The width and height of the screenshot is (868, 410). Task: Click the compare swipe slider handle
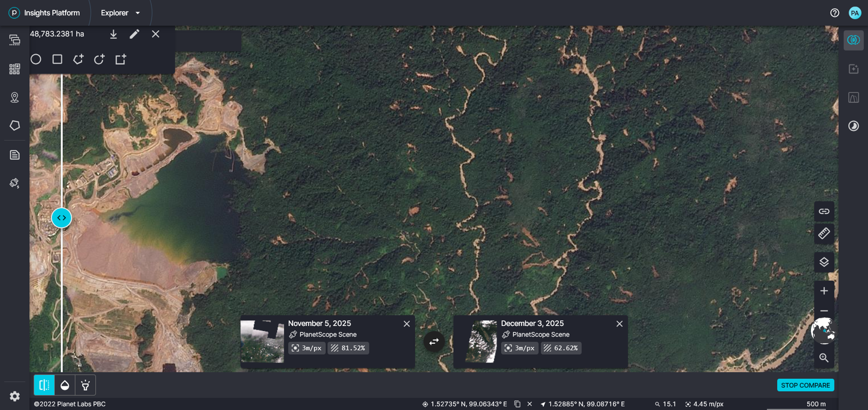tap(61, 218)
